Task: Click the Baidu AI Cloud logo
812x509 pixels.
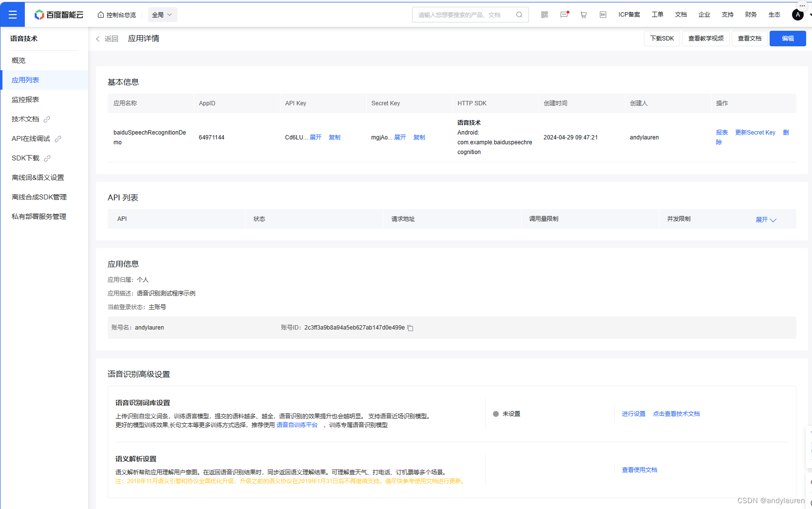Action: pyautogui.click(x=59, y=15)
